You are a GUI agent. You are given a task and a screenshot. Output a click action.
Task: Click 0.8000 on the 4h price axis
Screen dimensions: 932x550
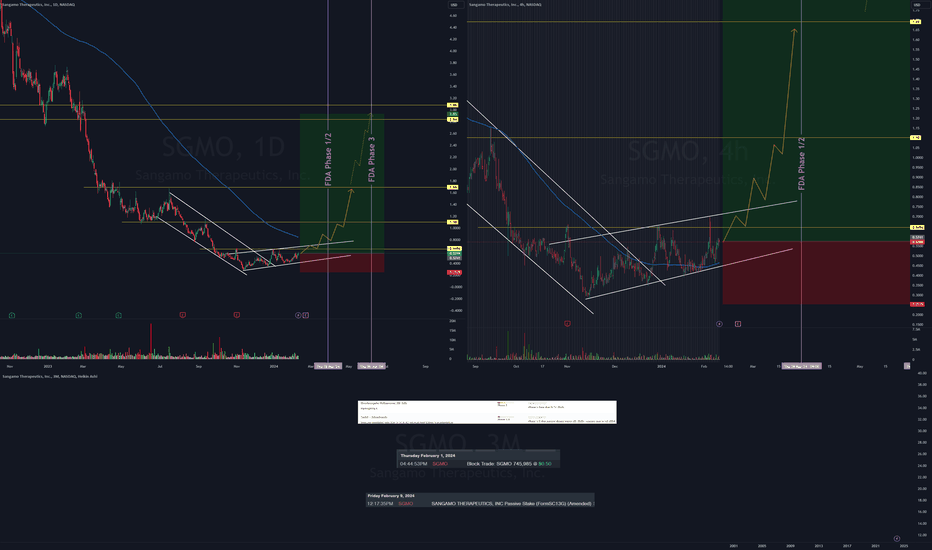(x=918, y=197)
